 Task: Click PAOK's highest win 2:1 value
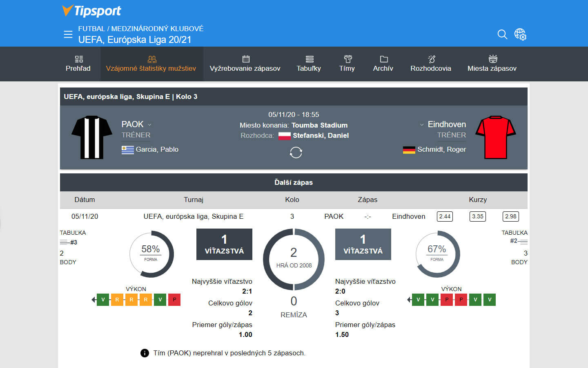click(x=247, y=291)
